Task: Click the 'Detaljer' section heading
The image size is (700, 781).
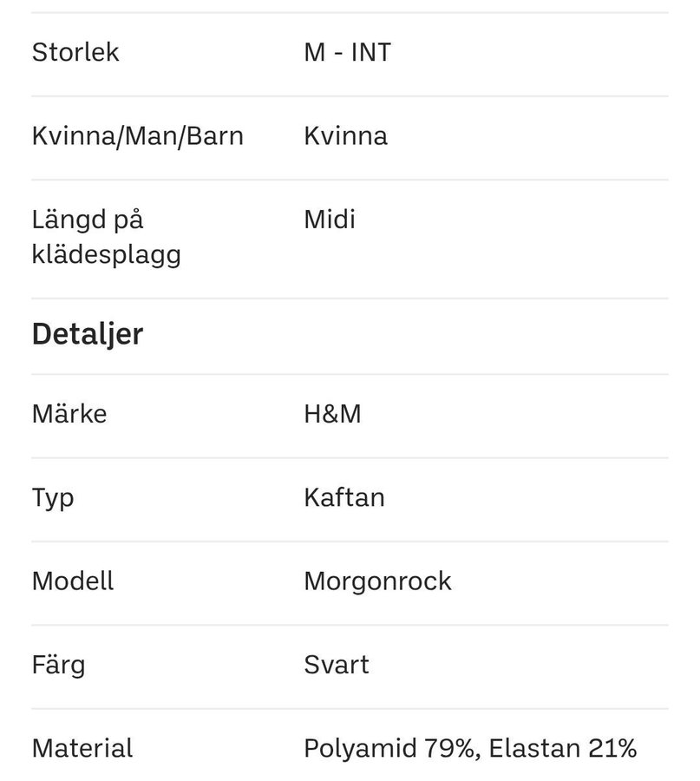Action: [x=87, y=334]
